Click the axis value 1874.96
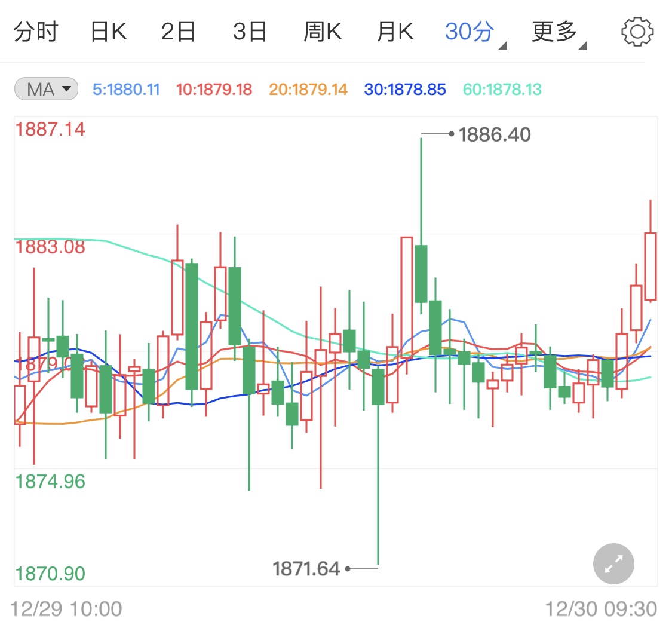 pyautogui.click(x=50, y=482)
